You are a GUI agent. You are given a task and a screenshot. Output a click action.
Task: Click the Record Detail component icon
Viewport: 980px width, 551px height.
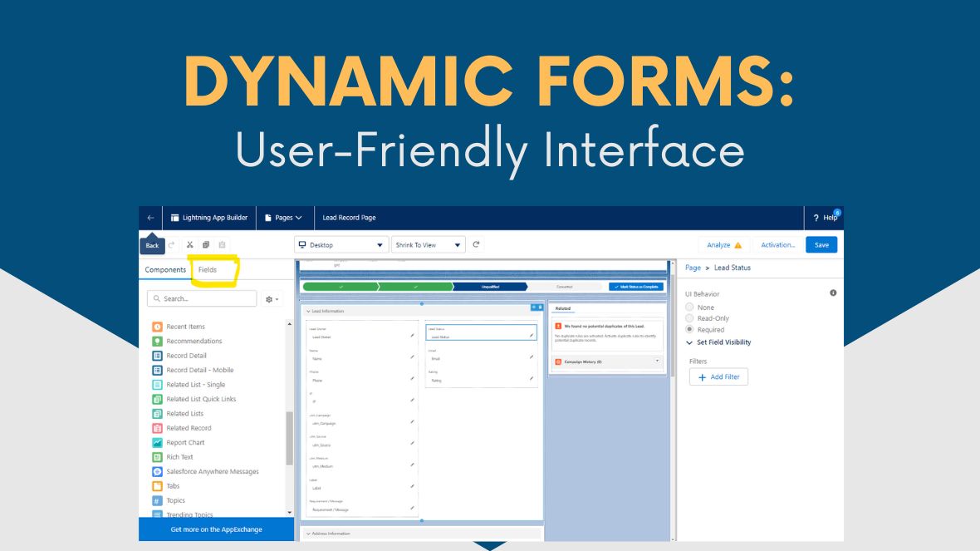click(x=158, y=355)
